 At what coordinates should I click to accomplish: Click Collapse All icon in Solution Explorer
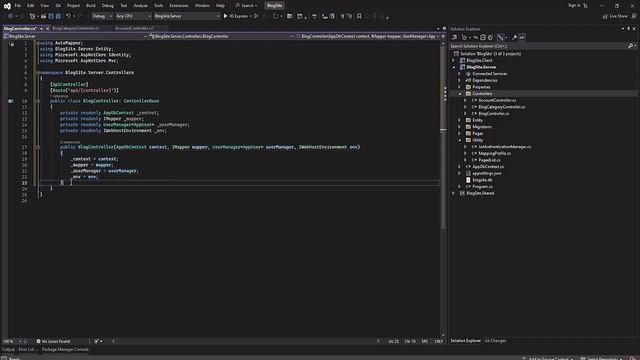pyautogui.click(x=483, y=37)
